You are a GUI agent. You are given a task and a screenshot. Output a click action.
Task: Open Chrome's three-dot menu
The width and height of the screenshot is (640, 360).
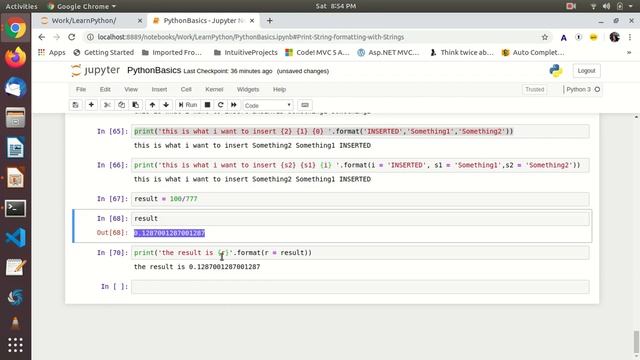[630, 37]
